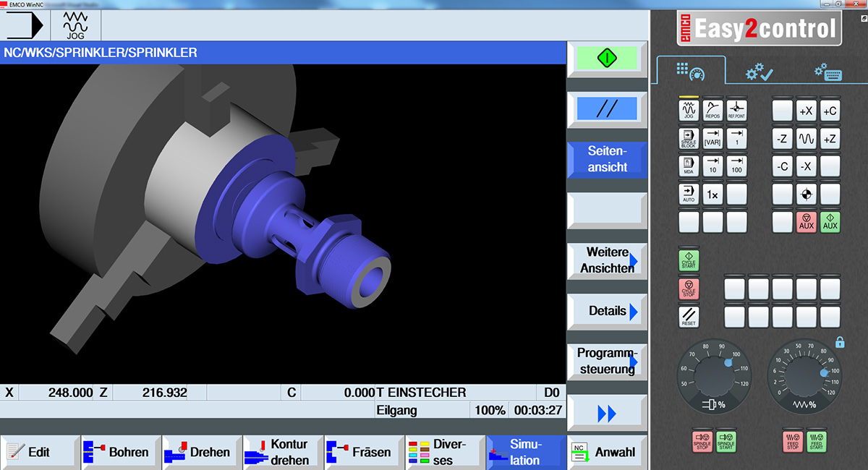Viewport: 868px width, 470px height.
Task: Switch to Seitenansicht view
Action: pos(607,159)
